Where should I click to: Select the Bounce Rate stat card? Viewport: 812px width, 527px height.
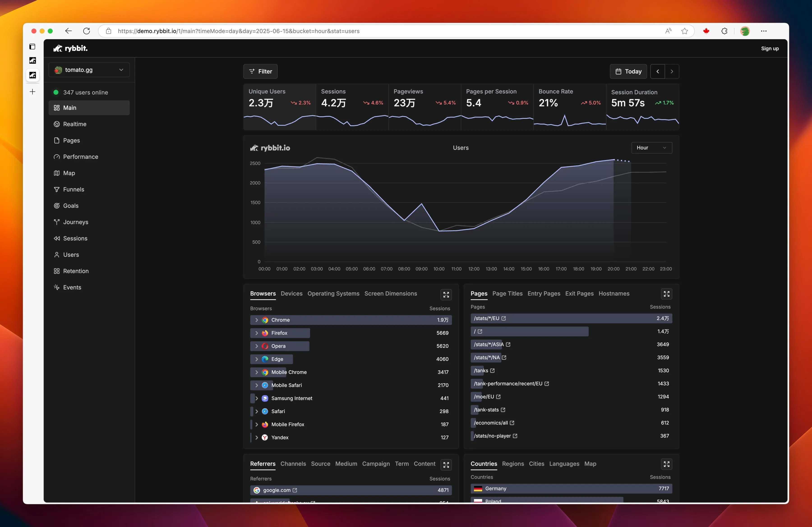tap(570, 106)
